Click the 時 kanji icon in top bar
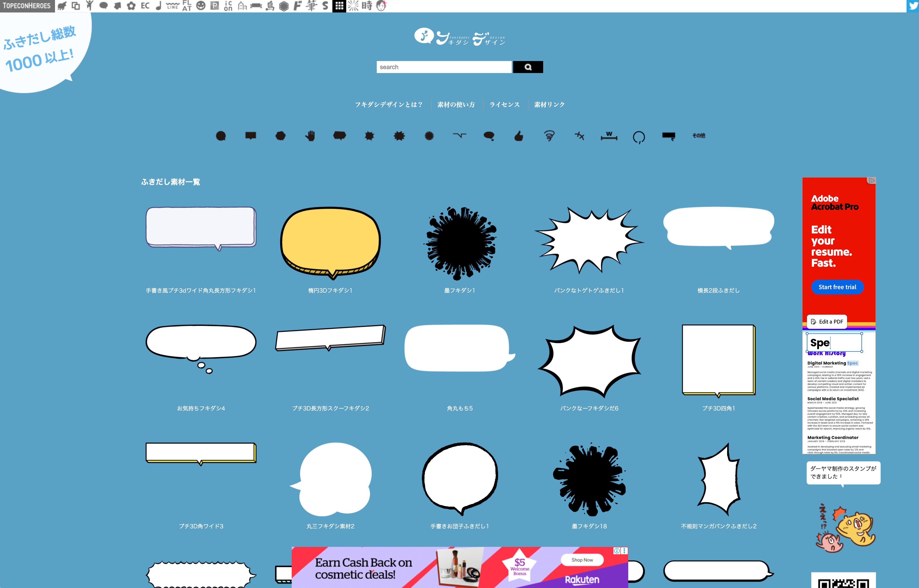The image size is (919, 588). point(367,6)
